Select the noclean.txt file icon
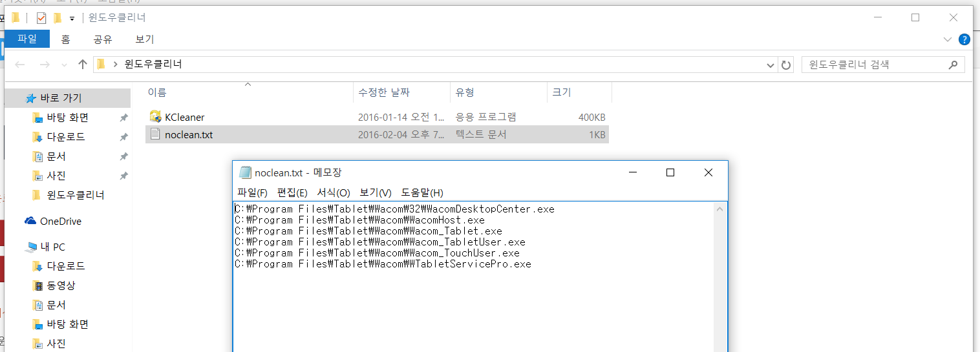 [155, 134]
